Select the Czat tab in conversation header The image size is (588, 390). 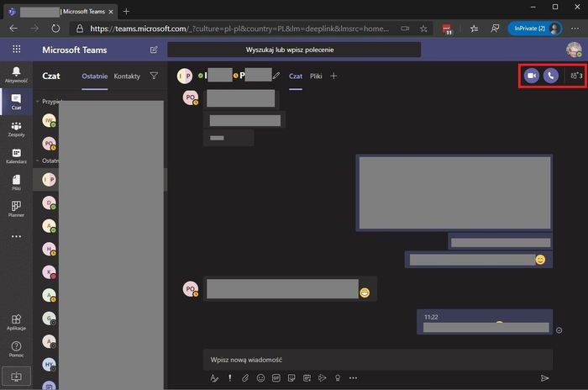click(296, 76)
